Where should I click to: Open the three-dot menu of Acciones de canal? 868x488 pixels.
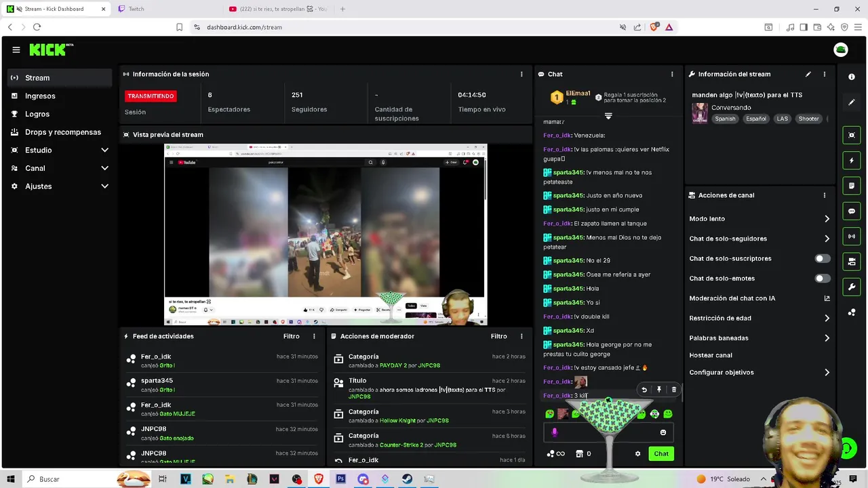[x=825, y=195]
